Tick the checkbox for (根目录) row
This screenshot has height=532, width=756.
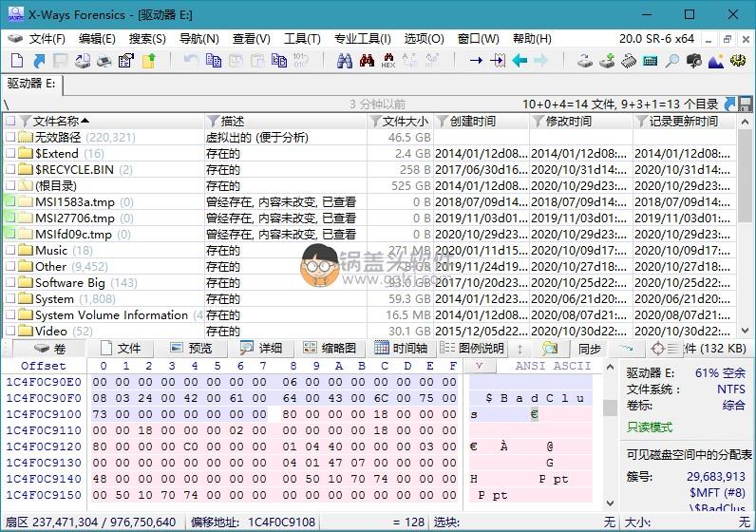[10, 185]
